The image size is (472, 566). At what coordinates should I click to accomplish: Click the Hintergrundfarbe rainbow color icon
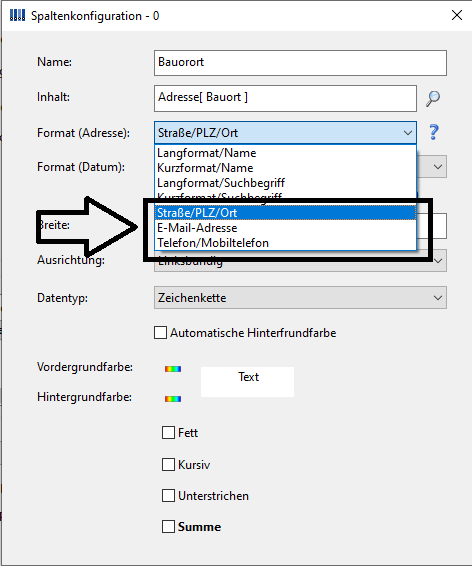click(173, 399)
